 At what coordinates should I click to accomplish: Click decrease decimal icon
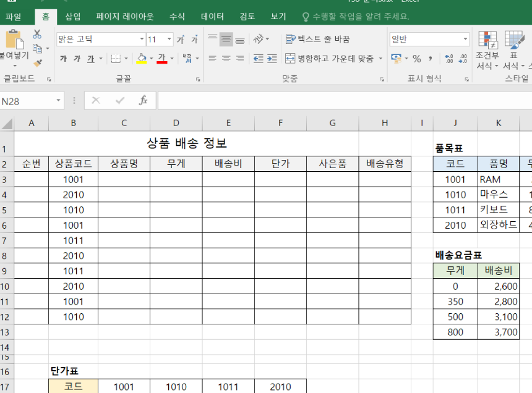pyautogui.click(x=463, y=59)
